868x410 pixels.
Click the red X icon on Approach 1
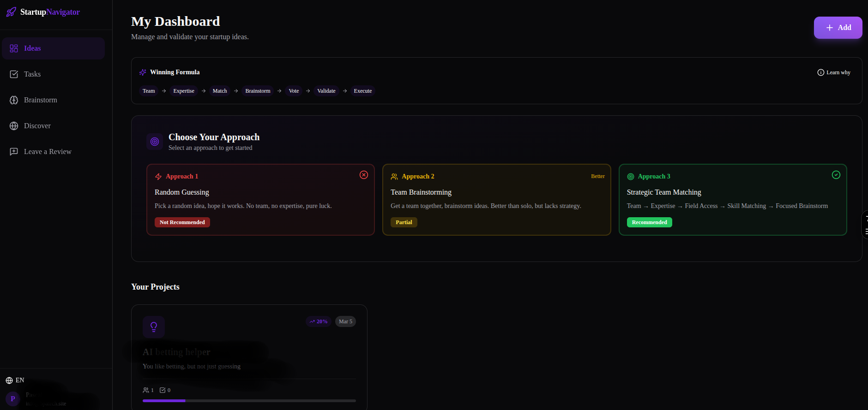[x=364, y=175]
